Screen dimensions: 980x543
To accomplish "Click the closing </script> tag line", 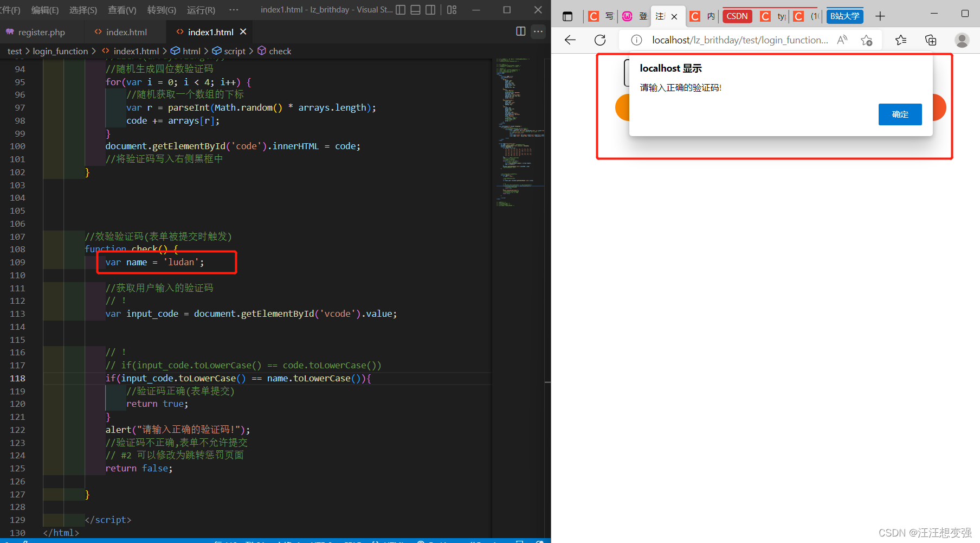I will [108, 520].
